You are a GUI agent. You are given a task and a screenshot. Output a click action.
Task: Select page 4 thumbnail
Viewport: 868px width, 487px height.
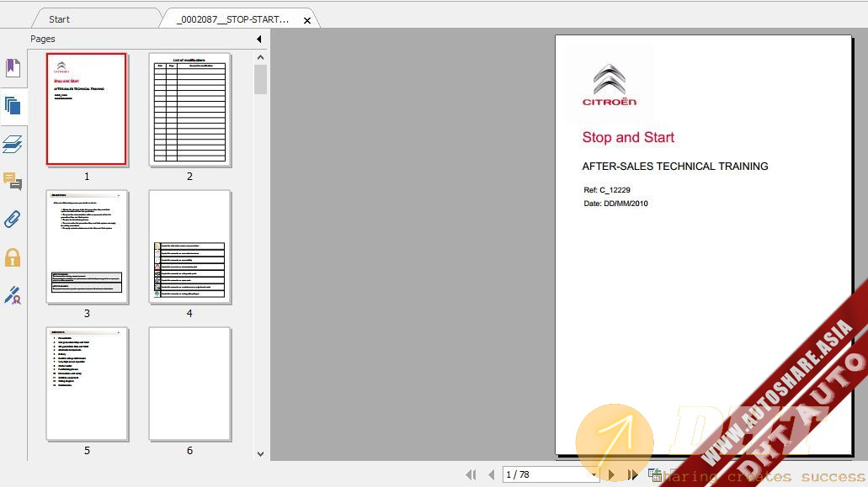(190, 246)
